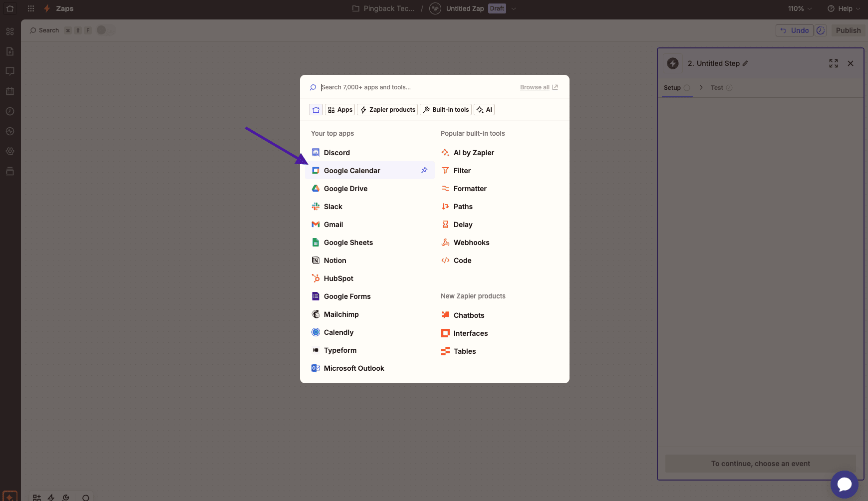Switch to the Test tab
Image resolution: width=868 pixels, height=501 pixels.
721,87
